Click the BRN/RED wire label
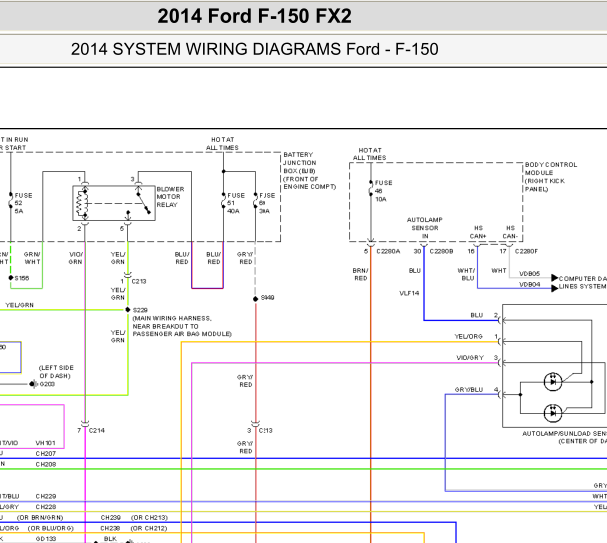The height and width of the screenshot is (543, 607). 360,274
